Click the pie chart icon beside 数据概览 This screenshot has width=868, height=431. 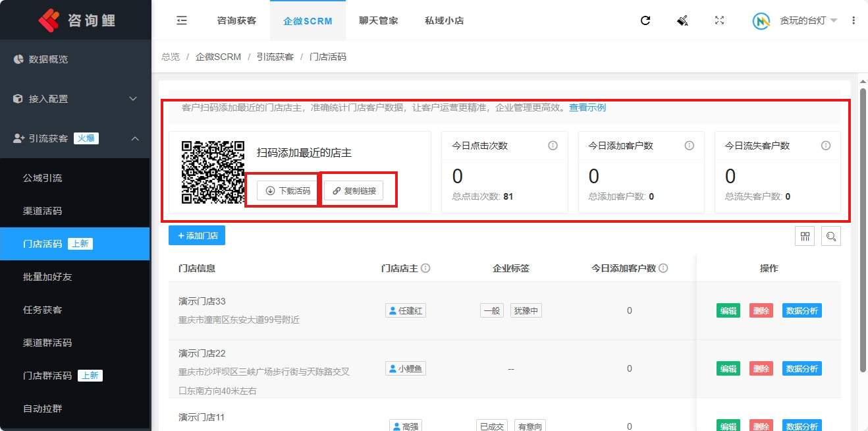coord(18,59)
